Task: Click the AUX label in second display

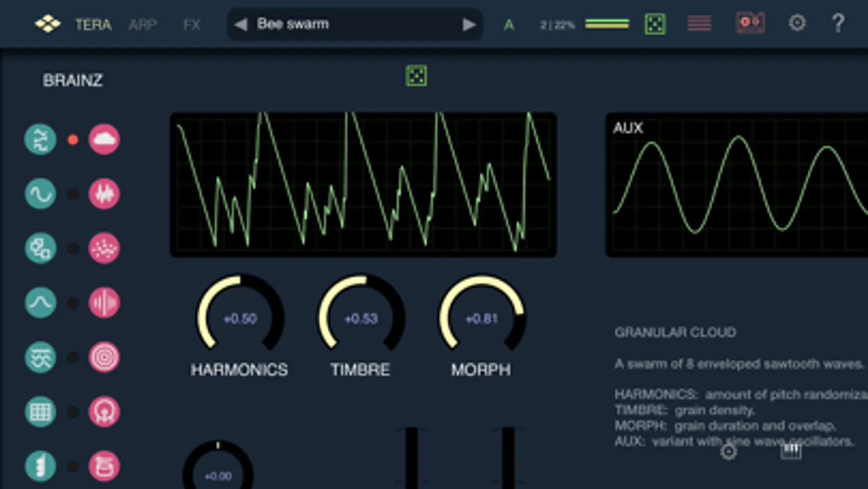Action: point(628,128)
